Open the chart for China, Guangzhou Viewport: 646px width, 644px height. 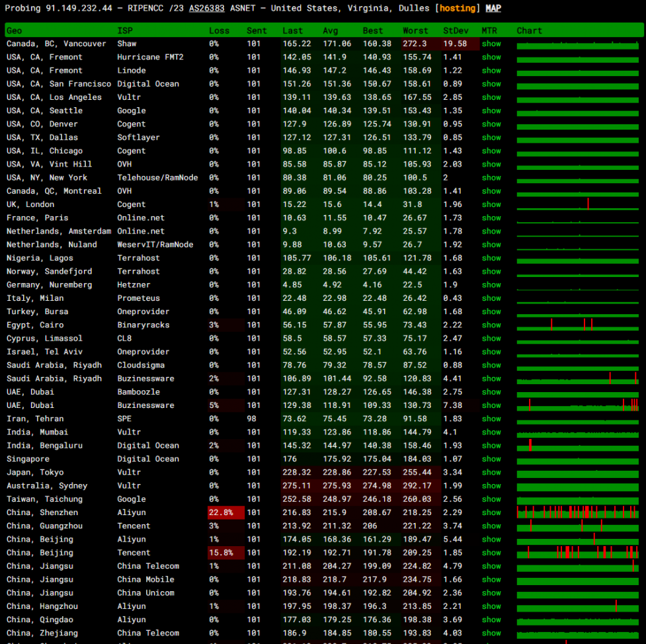coord(578,526)
